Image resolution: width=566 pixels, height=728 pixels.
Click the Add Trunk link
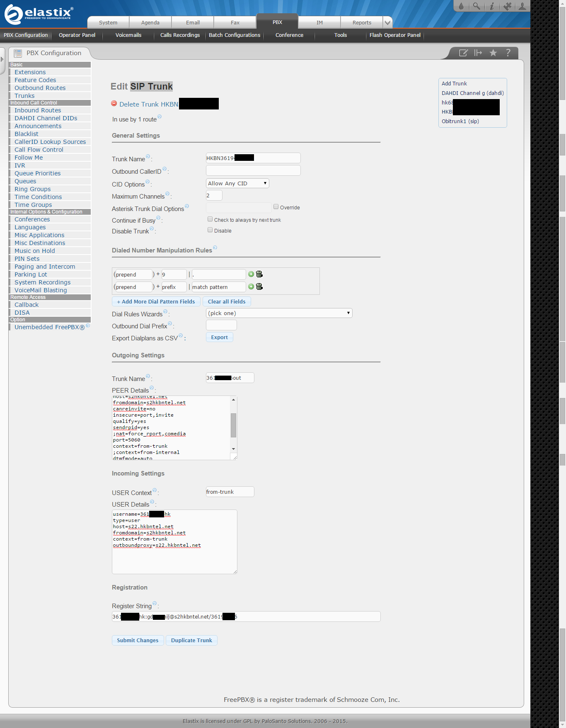pyautogui.click(x=454, y=83)
